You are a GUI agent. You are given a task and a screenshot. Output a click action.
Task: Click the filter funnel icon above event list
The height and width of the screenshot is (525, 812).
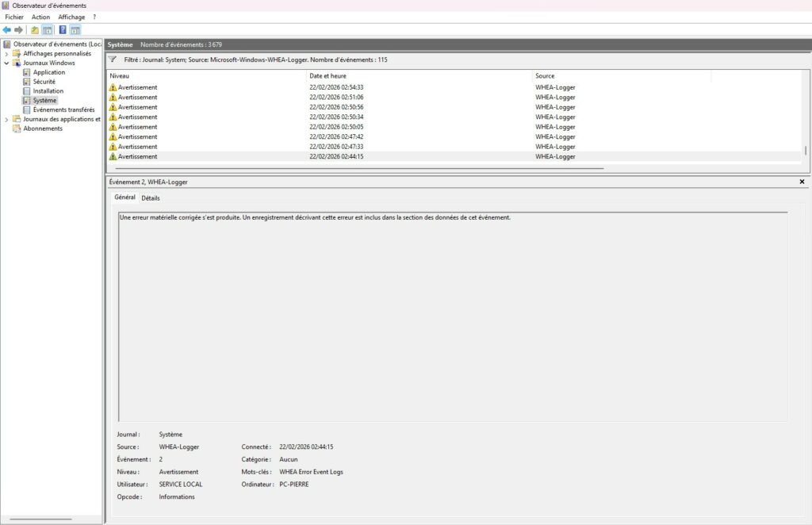pyautogui.click(x=113, y=59)
